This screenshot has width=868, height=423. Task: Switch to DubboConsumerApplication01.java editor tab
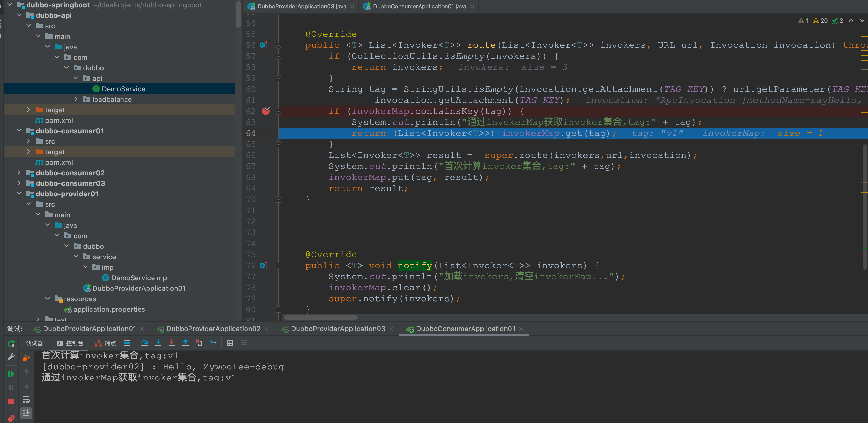pyautogui.click(x=419, y=6)
